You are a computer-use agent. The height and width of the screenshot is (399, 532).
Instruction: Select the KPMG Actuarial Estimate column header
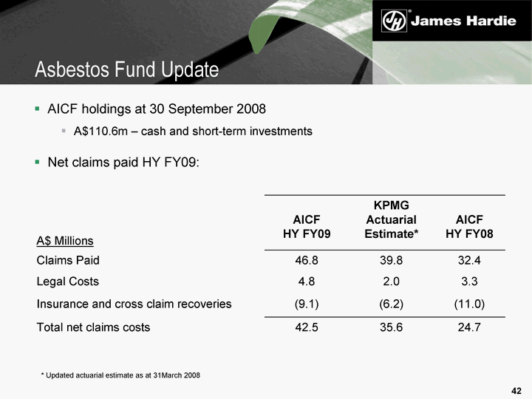pyautogui.click(x=391, y=219)
